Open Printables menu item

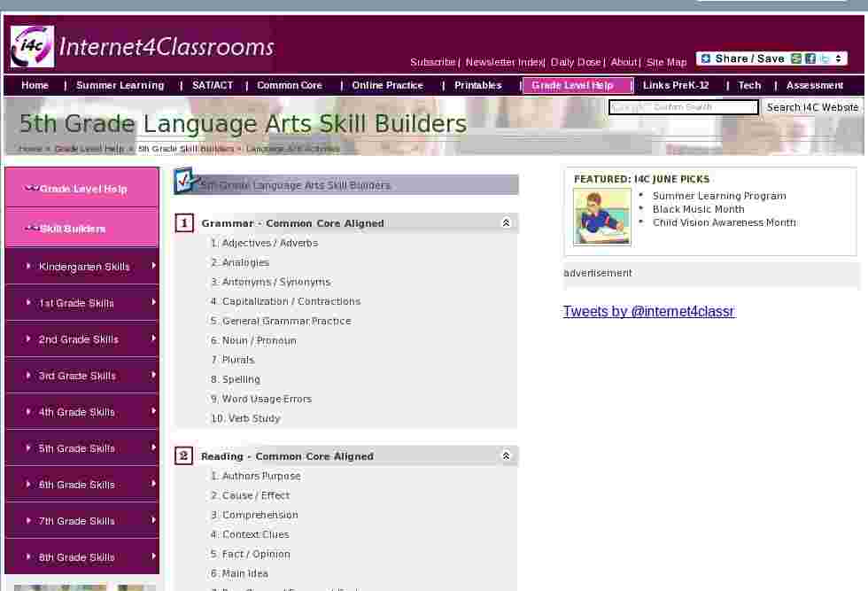coord(477,85)
